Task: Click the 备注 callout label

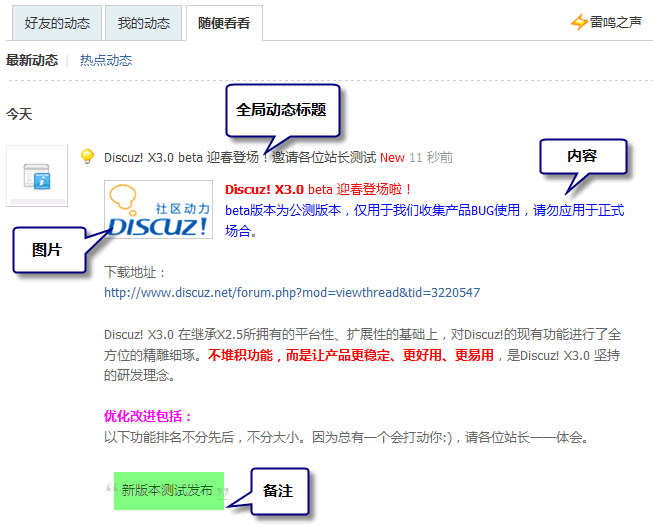Action: pyautogui.click(x=277, y=490)
